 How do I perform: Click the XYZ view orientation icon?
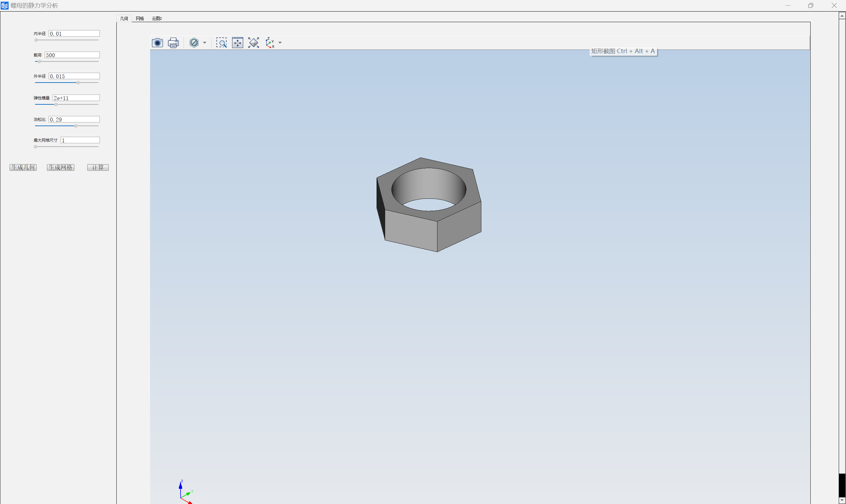pyautogui.click(x=270, y=43)
